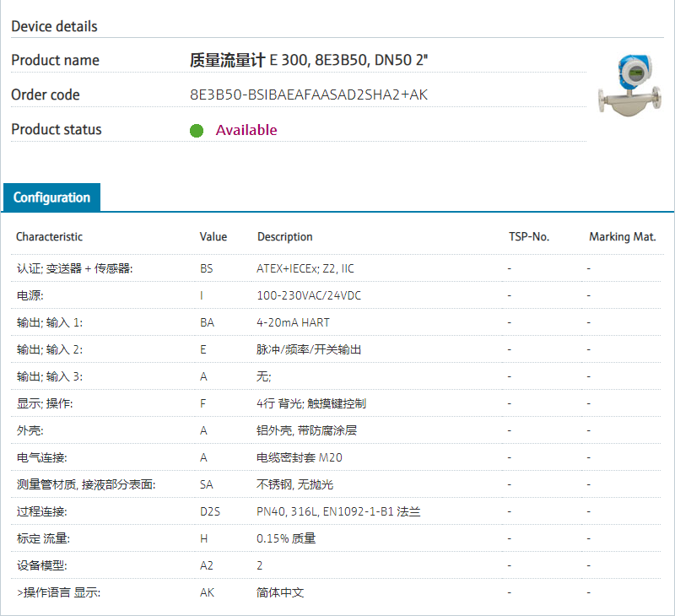Click the Marking Mat. column header
The height and width of the screenshot is (616, 675).
pos(622,237)
